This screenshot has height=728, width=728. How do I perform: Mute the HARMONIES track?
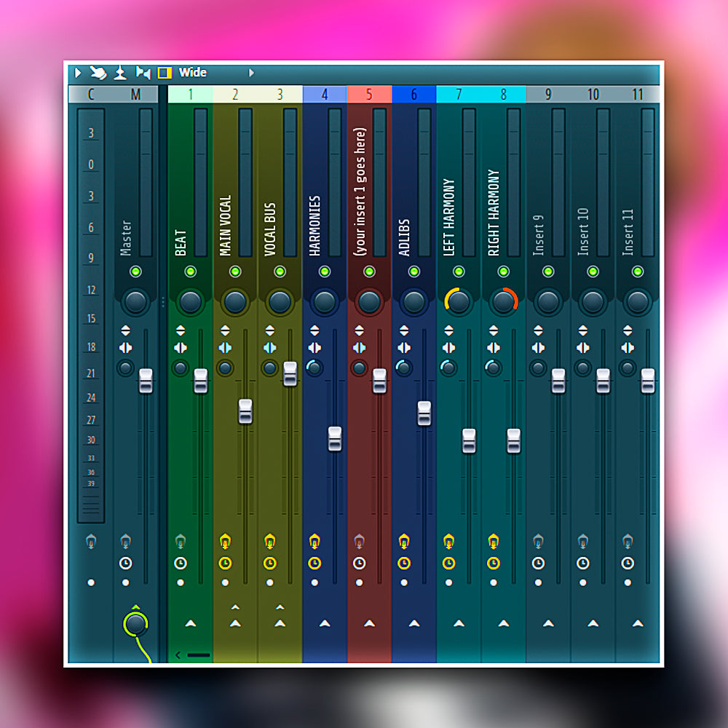[x=325, y=272]
